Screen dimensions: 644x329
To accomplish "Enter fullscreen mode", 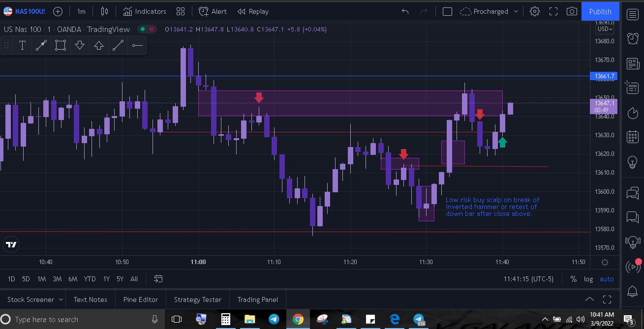I will (553, 11).
